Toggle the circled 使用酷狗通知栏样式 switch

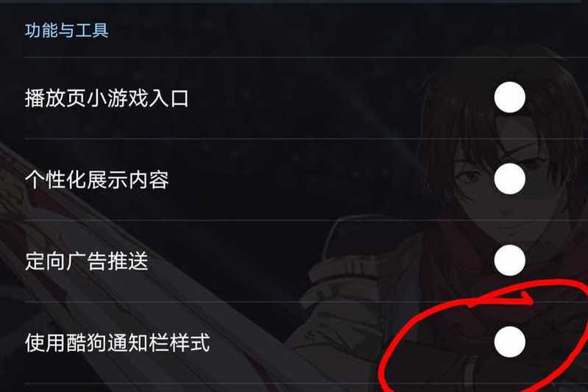pyautogui.click(x=509, y=342)
